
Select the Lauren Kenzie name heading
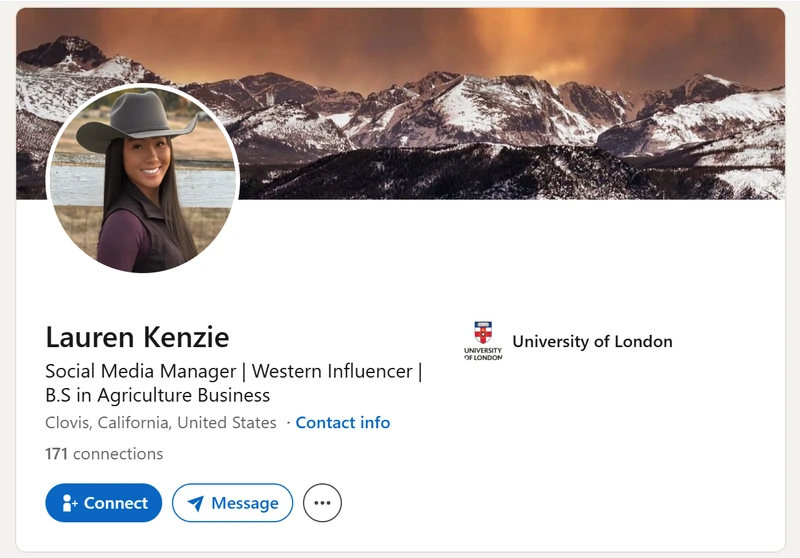point(137,338)
